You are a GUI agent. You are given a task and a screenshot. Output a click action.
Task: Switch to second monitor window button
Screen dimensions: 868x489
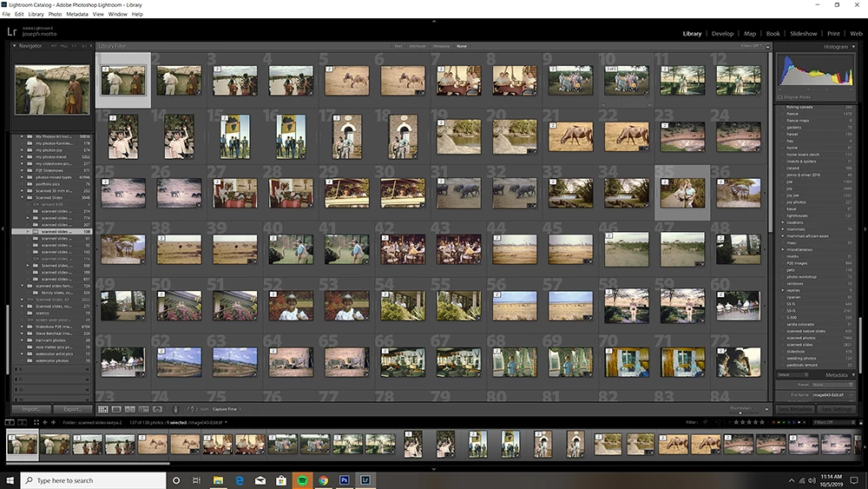[x=23, y=422]
